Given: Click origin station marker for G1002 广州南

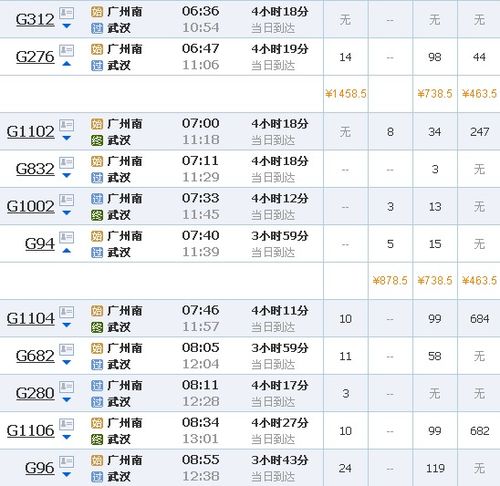Looking at the screenshot, I should pyautogui.click(x=97, y=199).
